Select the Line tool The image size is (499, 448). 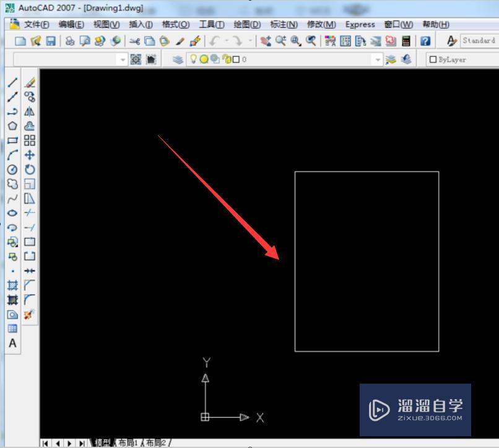click(x=12, y=81)
